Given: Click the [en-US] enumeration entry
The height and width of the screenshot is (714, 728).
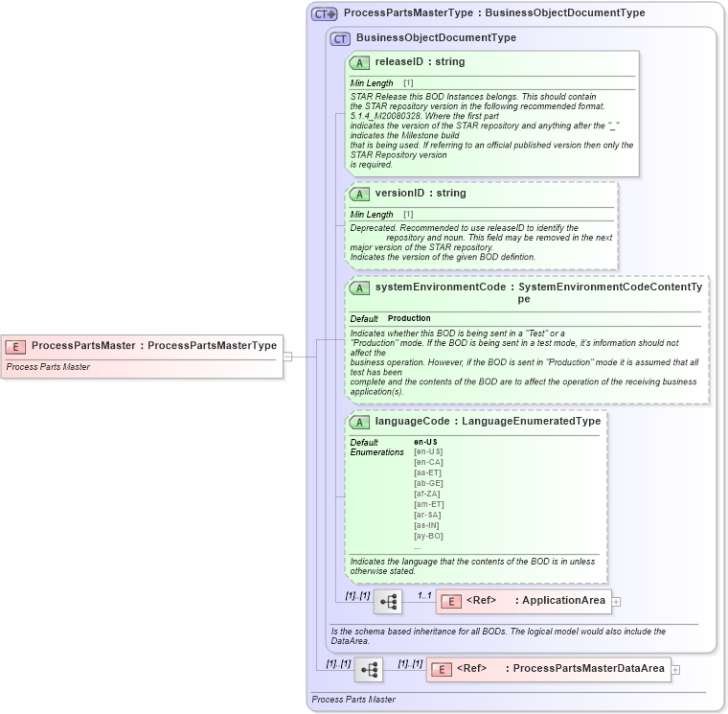Looking at the screenshot, I should coord(428,451).
